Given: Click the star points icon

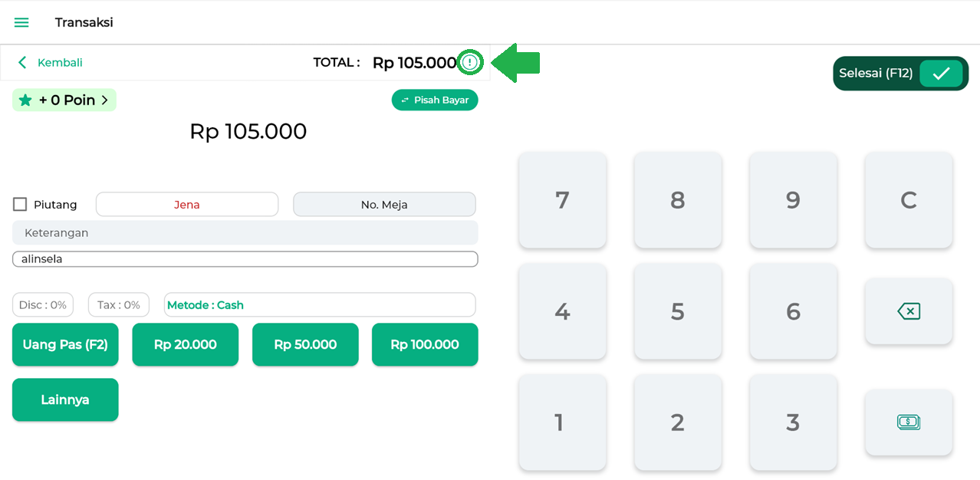Looking at the screenshot, I should (25, 100).
